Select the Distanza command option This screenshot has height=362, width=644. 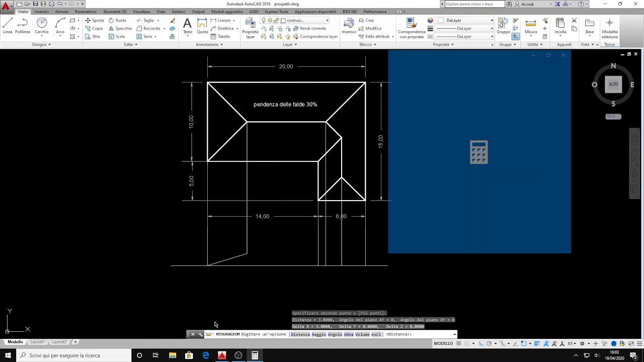click(x=300, y=334)
